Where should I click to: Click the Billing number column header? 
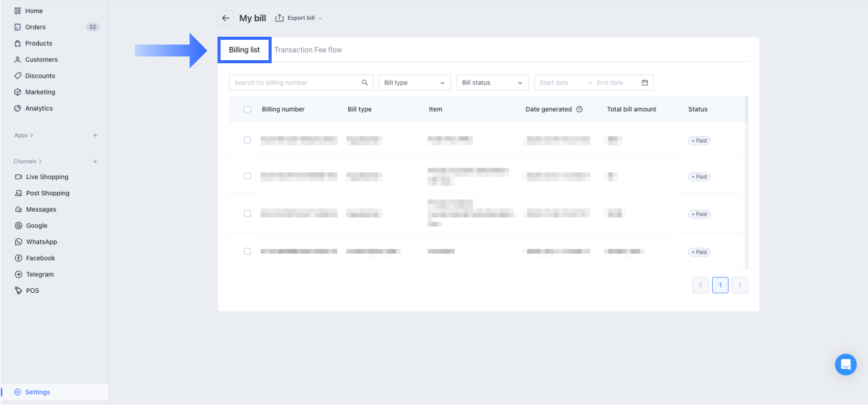pyautogui.click(x=283, y=109)
